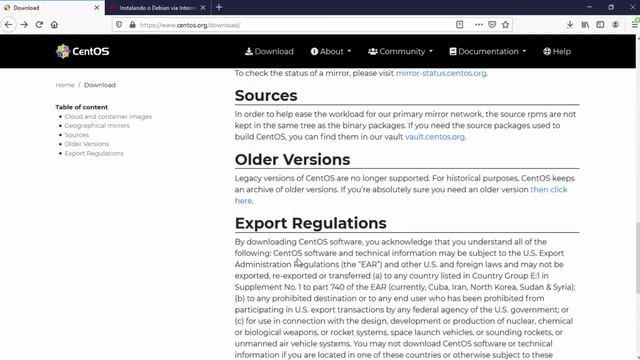Go to Home breadcrumb link
The image size is (640, 360).
[65, 85]
